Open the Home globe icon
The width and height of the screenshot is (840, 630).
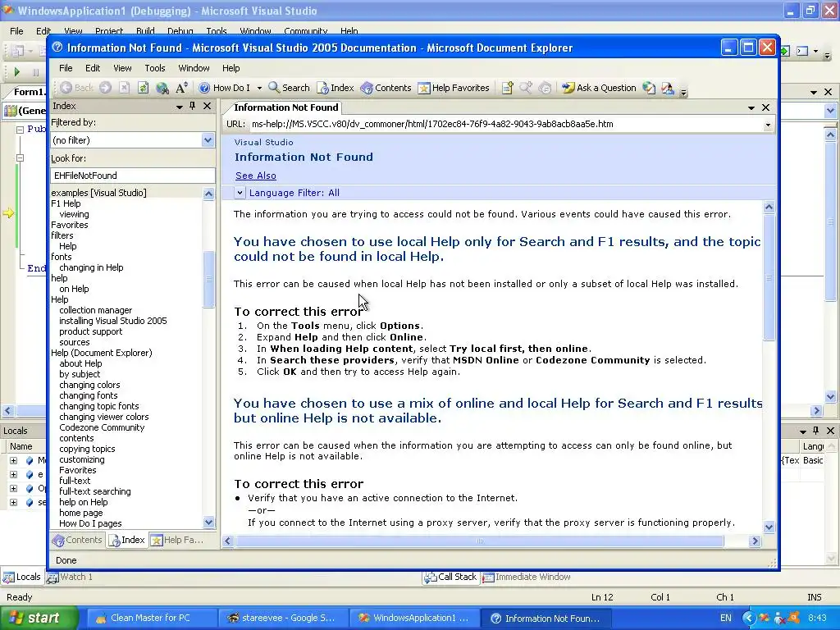(x=162, y=88)
